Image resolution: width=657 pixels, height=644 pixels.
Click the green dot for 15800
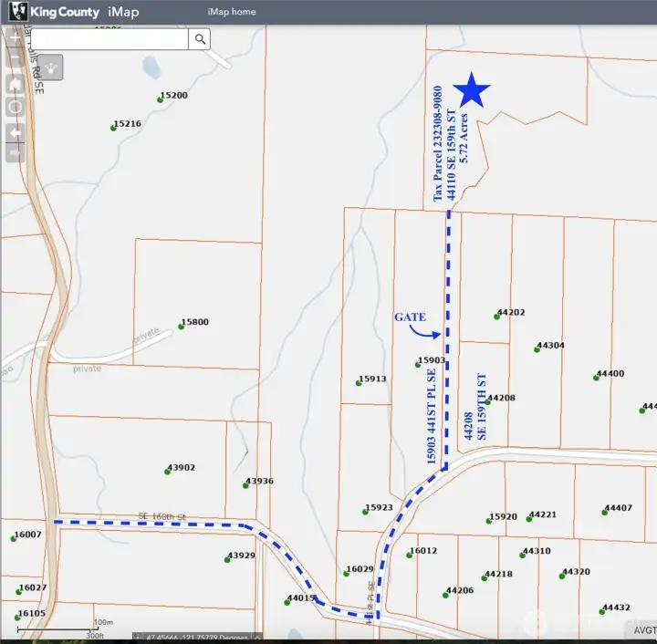[181, 326]
